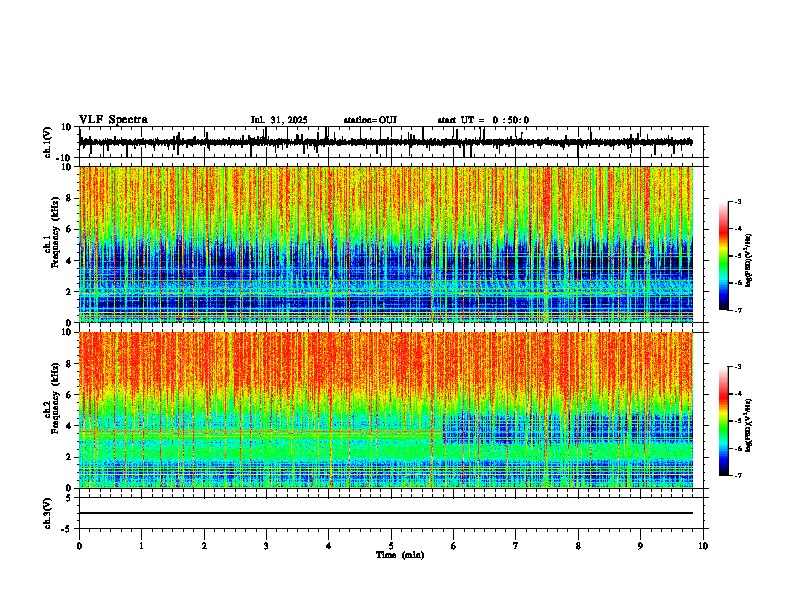Click the "VLF Spectra" plot title

(x=113, y=120)
